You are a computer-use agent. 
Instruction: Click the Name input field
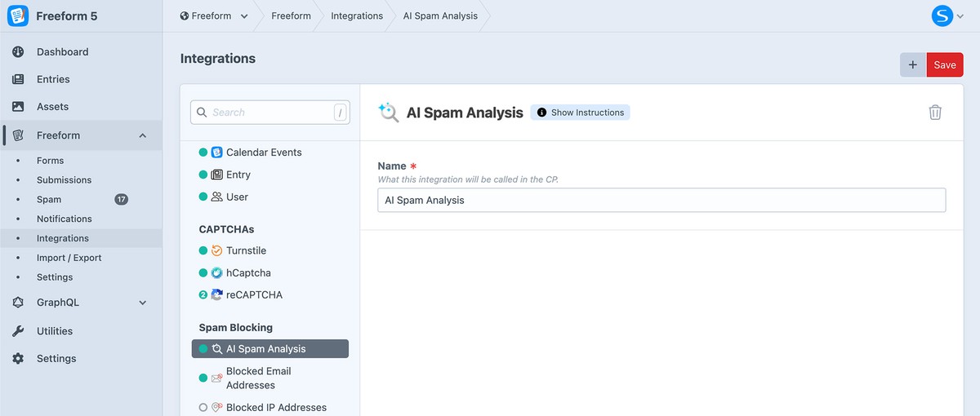click(x=661, y=200)
